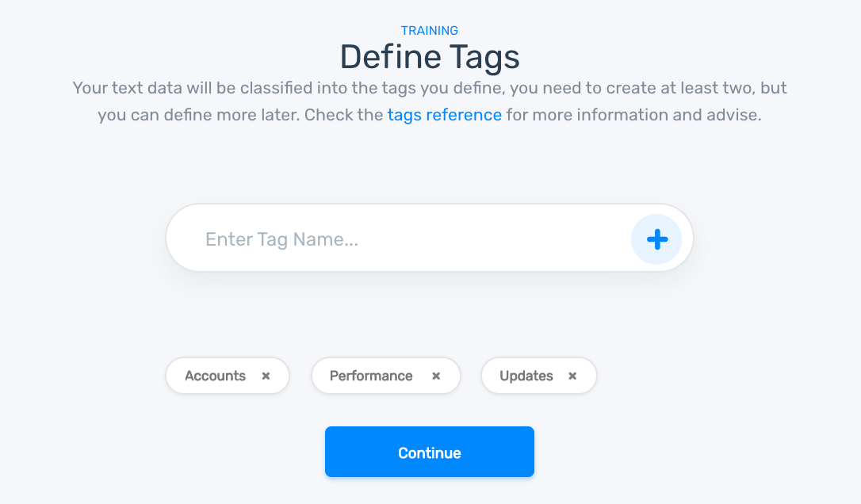861x504 pixels.
Task: Click the TRAINING step label
Action: (430, 30)
